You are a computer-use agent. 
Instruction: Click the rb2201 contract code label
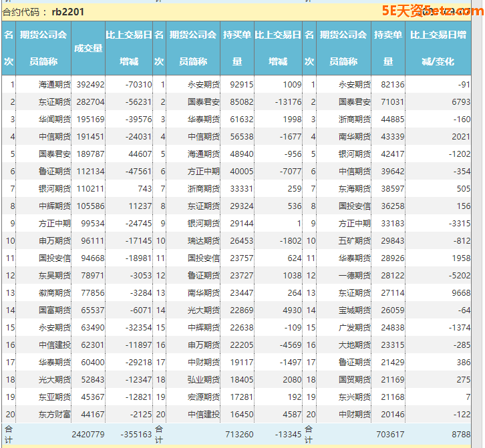tap(67, 12)
